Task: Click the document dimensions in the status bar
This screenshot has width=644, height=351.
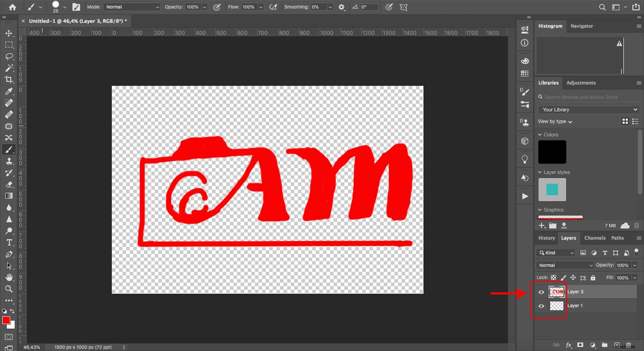Action: click(x=82, y=347)
